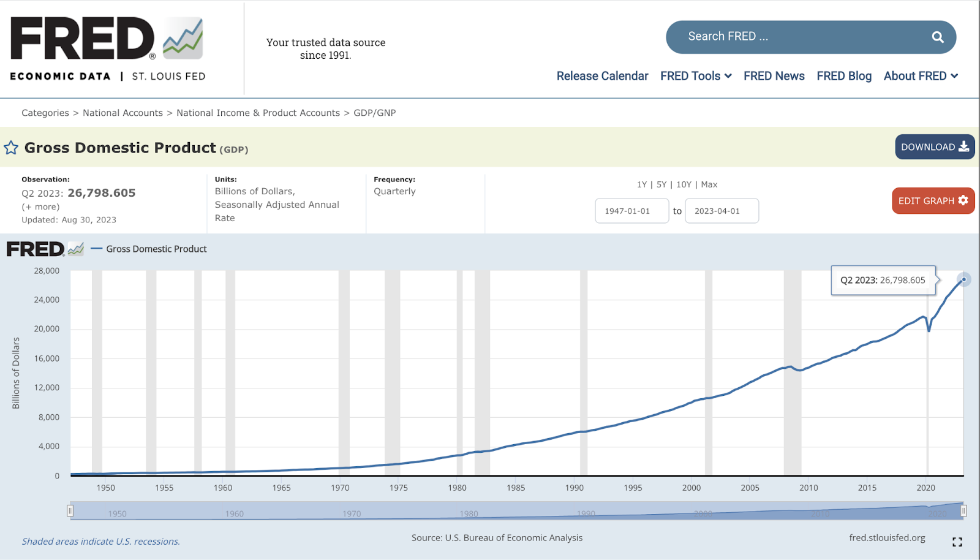The width and height of the screenshot is (980, 560).
Task: Open the National Accounts breadcrumb
Action: (123, 113)
